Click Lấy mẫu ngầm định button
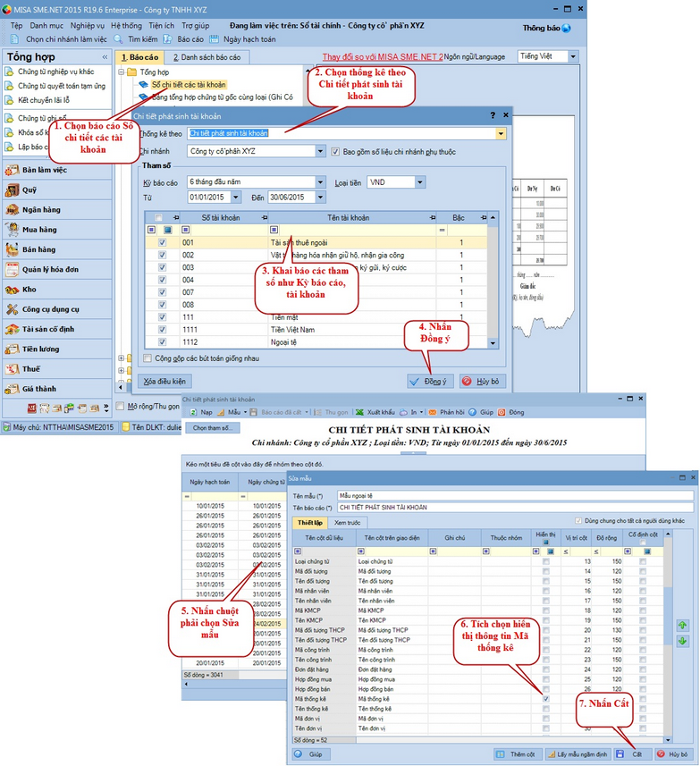The image size is (700, 766). [x=577, y=754]
